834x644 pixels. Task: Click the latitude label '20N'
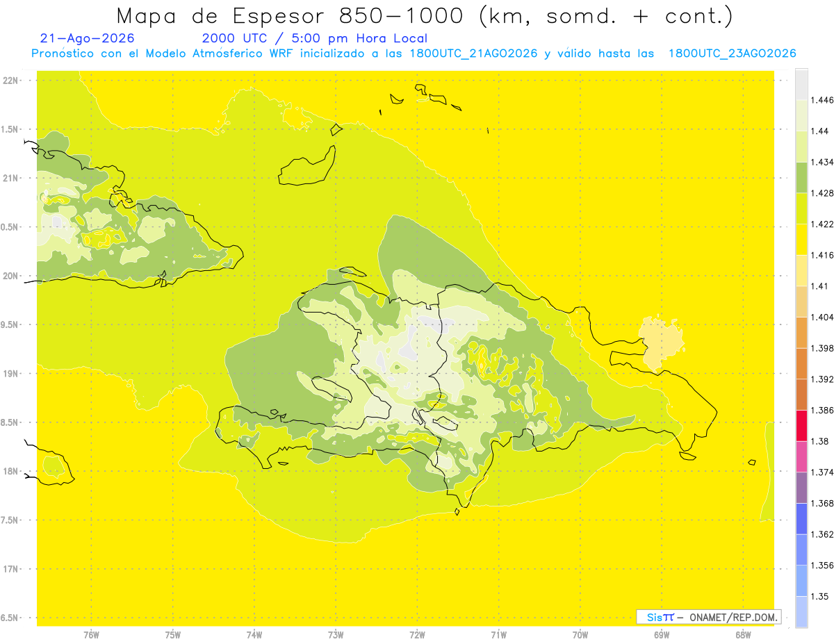[x=11, y=276]
